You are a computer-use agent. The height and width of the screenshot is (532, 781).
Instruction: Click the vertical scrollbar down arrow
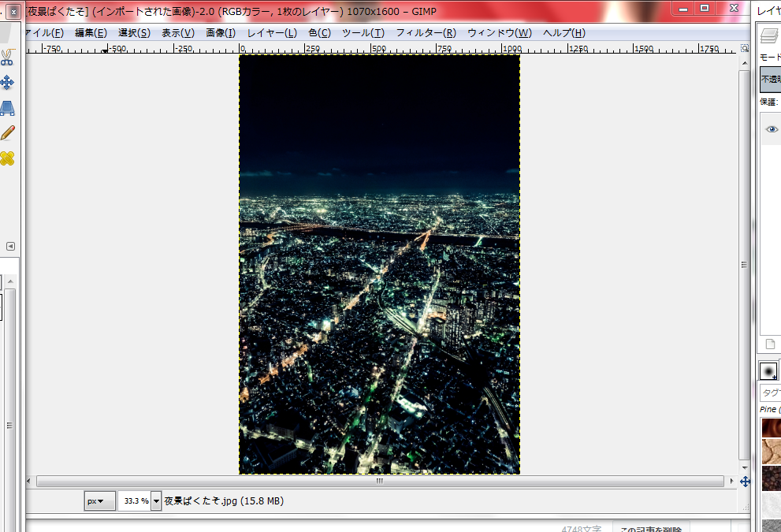click(x=745, y=467)
